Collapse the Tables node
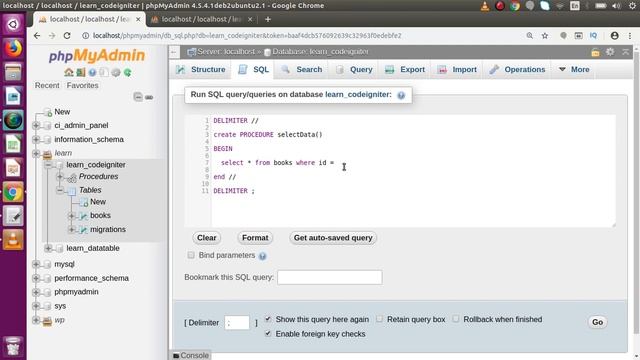 [x=60, y=190]
